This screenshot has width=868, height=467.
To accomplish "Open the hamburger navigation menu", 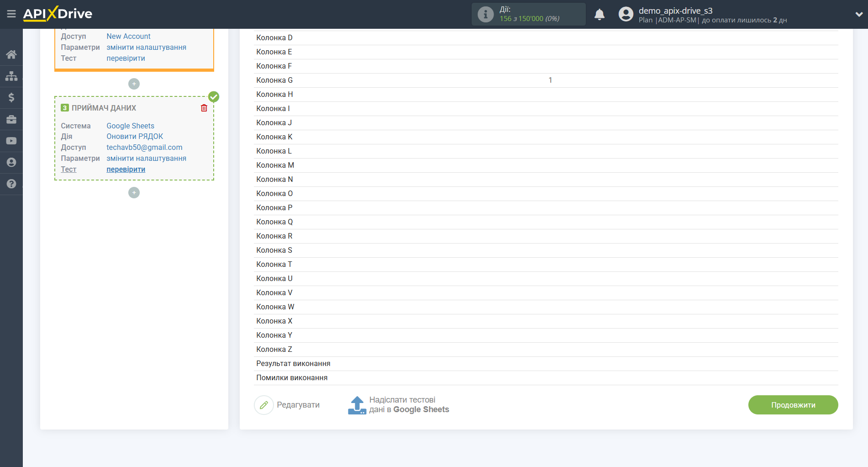I will [11, 14].
